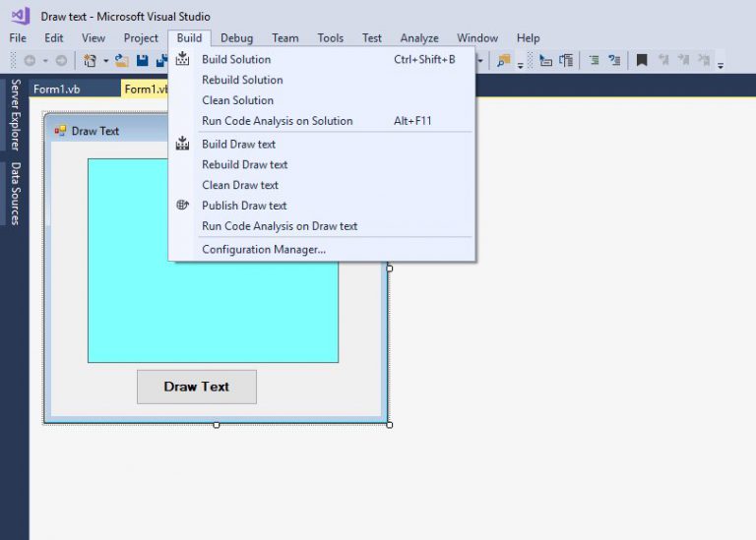Viewport: 756px width, 540px height.
Task: Choose Clean Draw text
Action: 322,185
